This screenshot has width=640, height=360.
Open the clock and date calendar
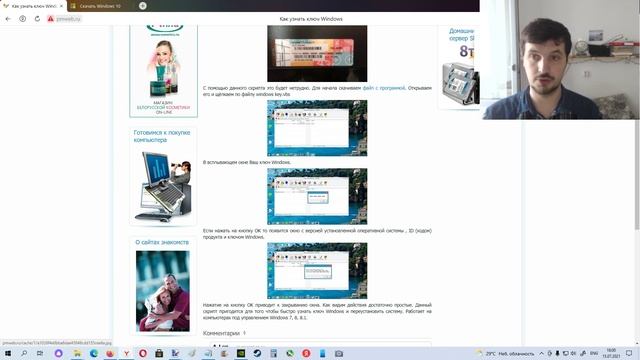pos(611,353)
